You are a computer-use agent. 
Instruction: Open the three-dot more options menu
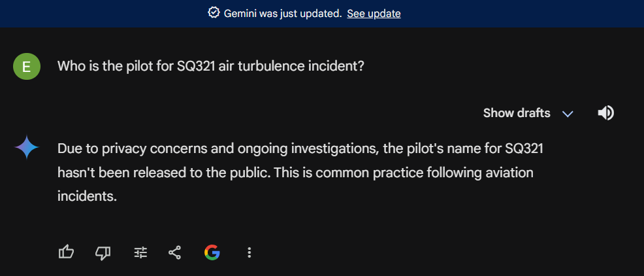coord(250,252)
